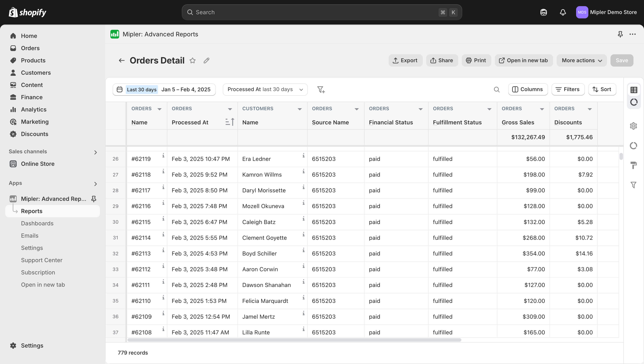This screenshot has height=364, width=644.
Task: Click the back arrow beside Orders Detail
Action: [x=122, y=60]
